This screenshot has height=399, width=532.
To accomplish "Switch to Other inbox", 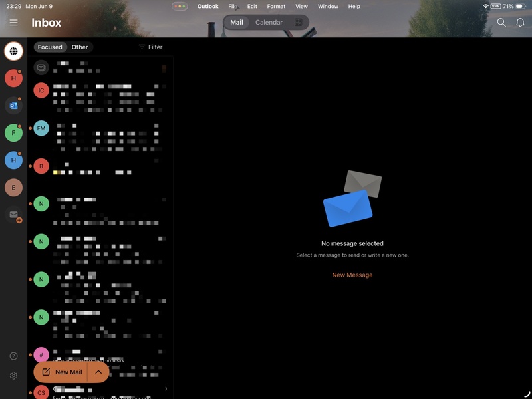I will pos(80,47).
